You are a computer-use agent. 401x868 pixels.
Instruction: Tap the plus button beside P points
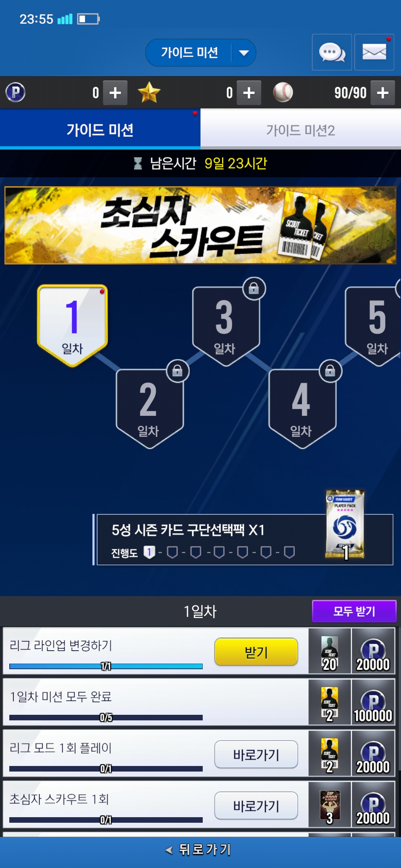pyautogui.click(x=115, y=93)
